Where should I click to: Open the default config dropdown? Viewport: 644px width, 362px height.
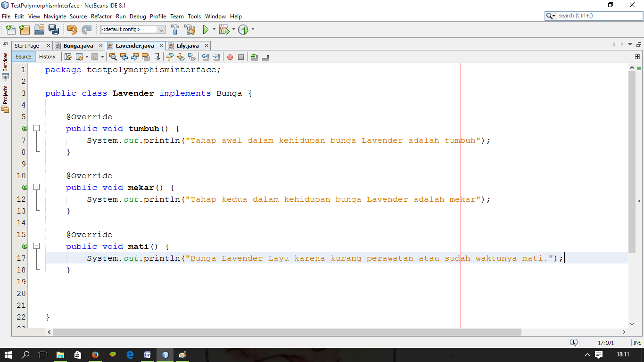coord(161,29)
